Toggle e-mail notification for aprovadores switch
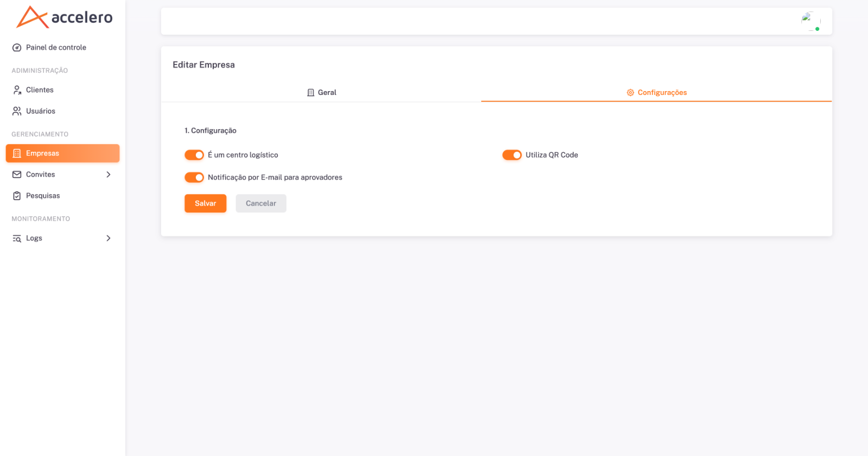 (x=194, y=177)
